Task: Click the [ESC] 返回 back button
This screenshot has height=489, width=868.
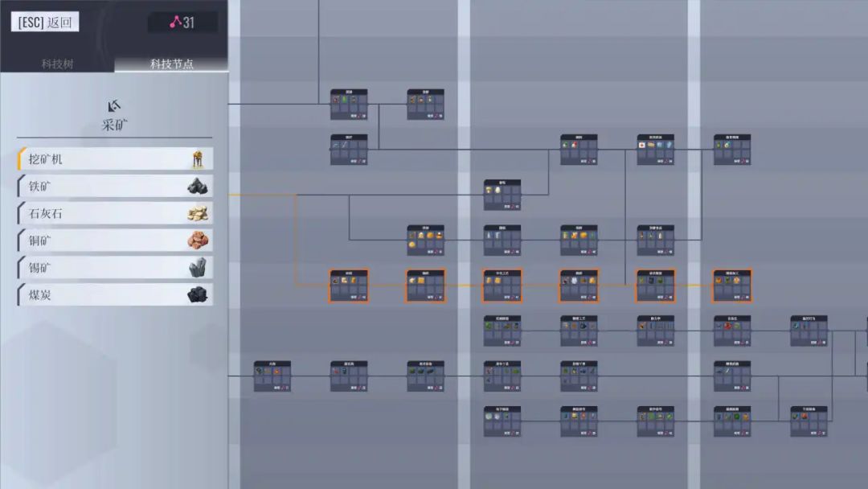Action: pyautogui.click(x=45, y=23)
